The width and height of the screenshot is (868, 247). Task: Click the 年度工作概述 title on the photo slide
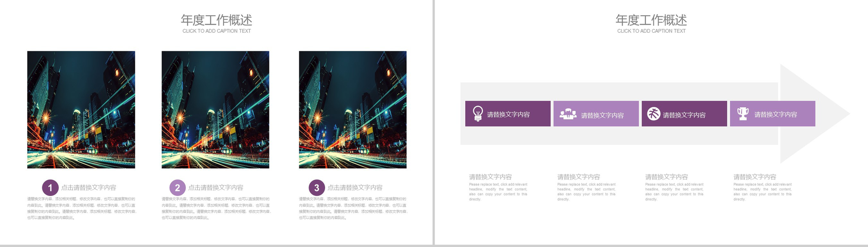[216, 20]
